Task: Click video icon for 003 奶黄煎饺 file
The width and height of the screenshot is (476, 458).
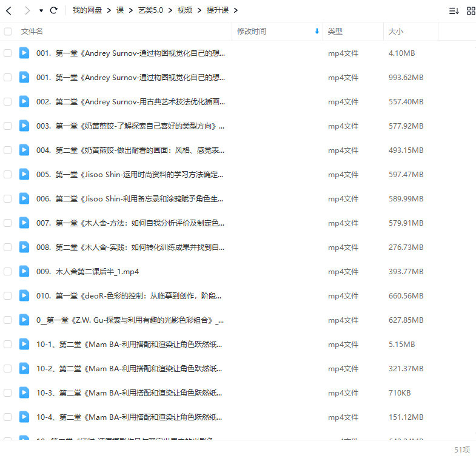Action: [x=24, y=126]
